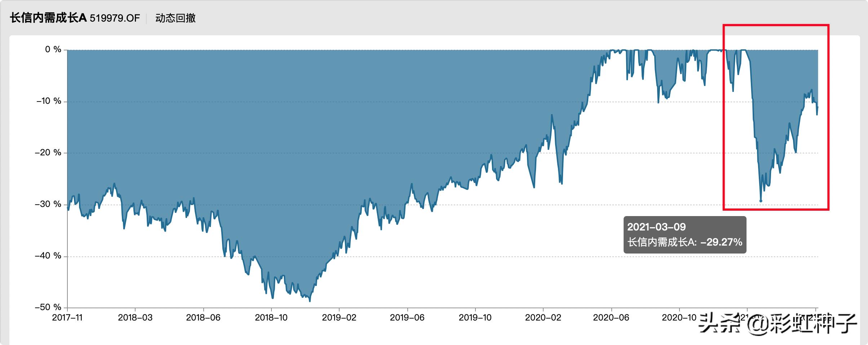Screen dimensions: 868x345
Task: Select the -10 % y-axis label
Action: tap(49, 101)
